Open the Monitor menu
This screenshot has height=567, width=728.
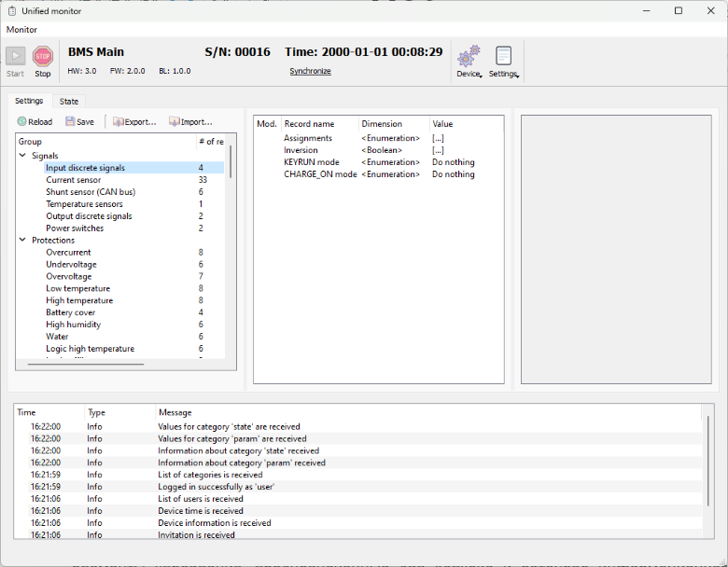click(21, 29)
